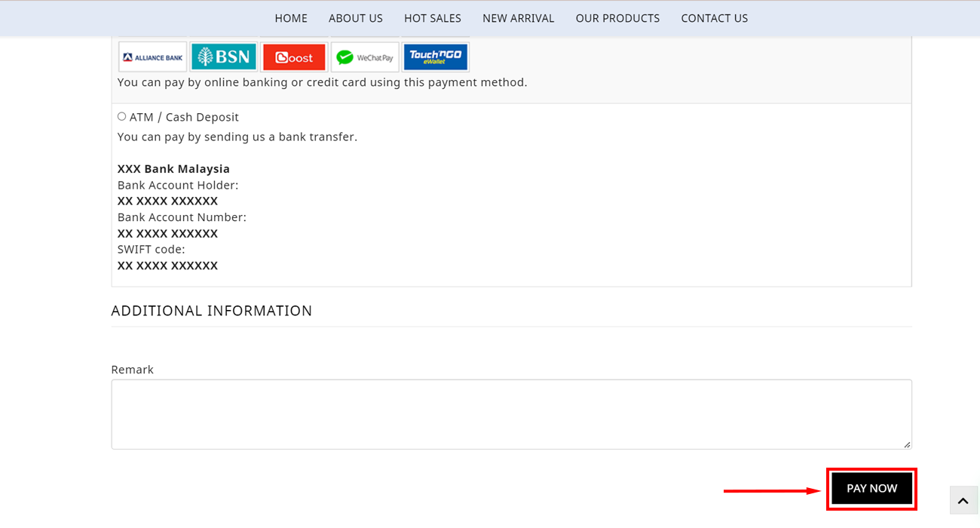This screenshot has height=528, width=980.
Task: Pick the Boost e-wallet icon
Action: (294, 57)
